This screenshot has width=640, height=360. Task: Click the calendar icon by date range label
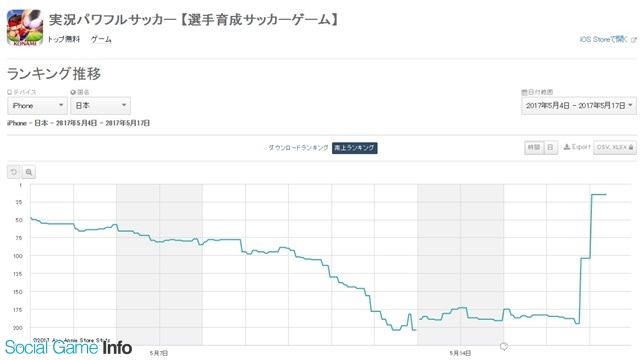tap(524, 92)
